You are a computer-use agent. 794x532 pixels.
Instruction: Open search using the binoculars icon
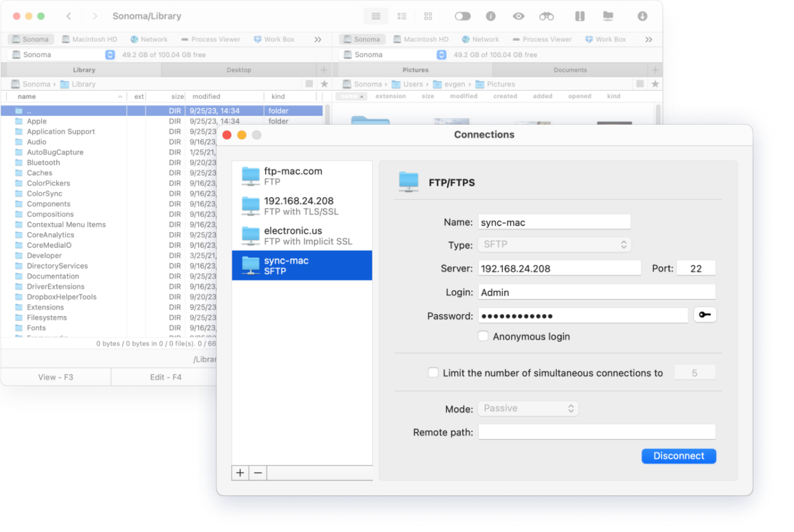coord(546,16)
